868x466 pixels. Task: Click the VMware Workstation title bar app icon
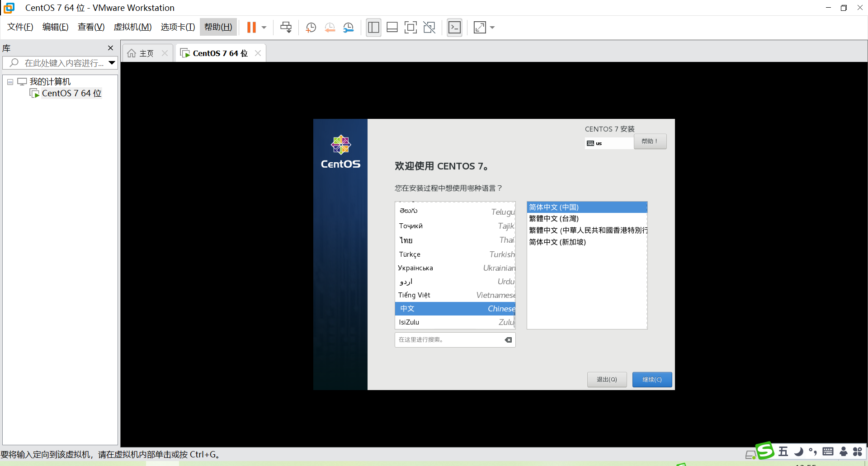click(x=9, y=8)
